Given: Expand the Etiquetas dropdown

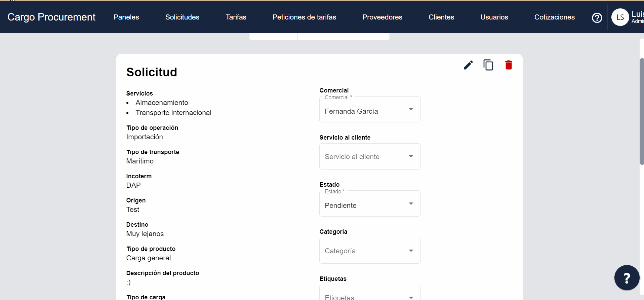Looking at the screenshot, I should coord(370,295).
